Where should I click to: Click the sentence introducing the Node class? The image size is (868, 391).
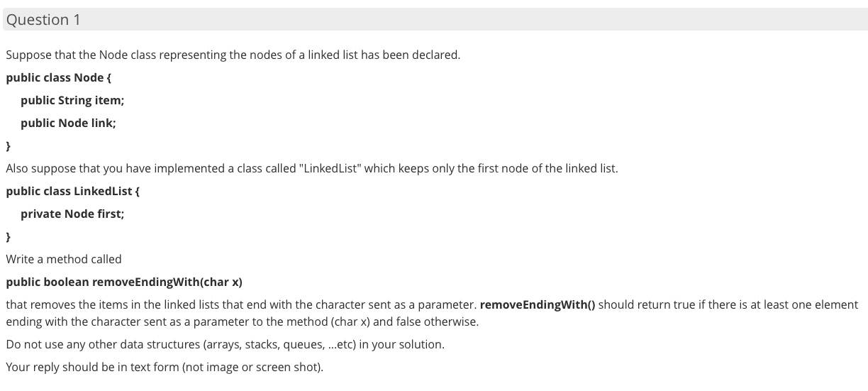(233, 55)
